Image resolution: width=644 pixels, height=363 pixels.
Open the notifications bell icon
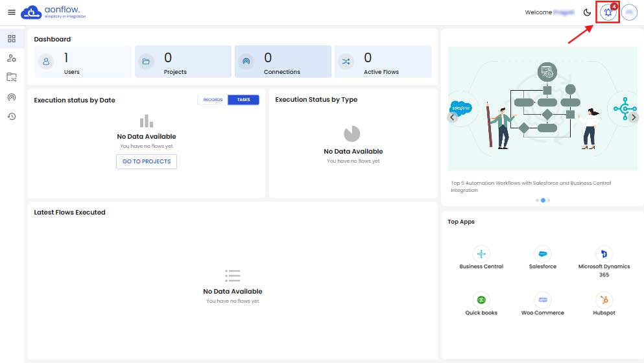[x=608, y=12]
